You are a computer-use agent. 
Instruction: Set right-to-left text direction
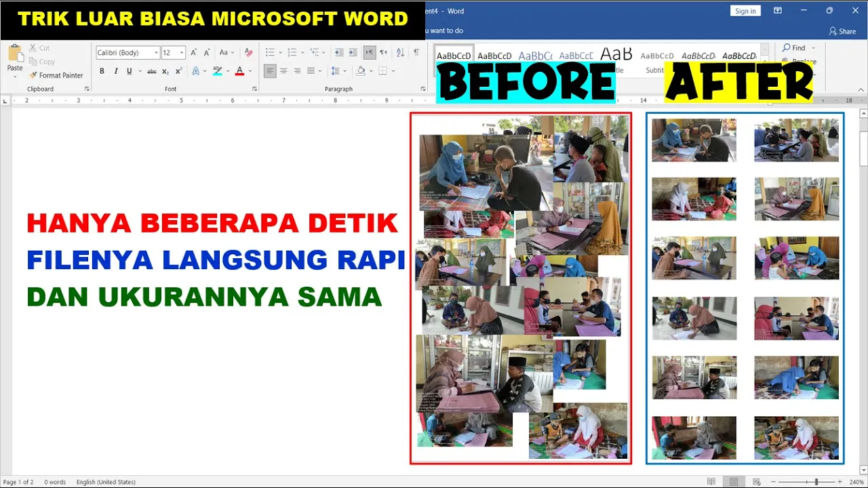click(383, 52)
